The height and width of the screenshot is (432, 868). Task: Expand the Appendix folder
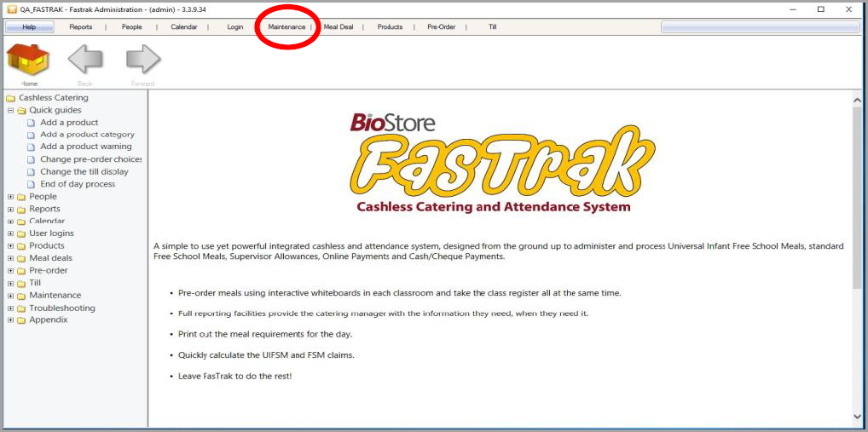tap(10, 320)
